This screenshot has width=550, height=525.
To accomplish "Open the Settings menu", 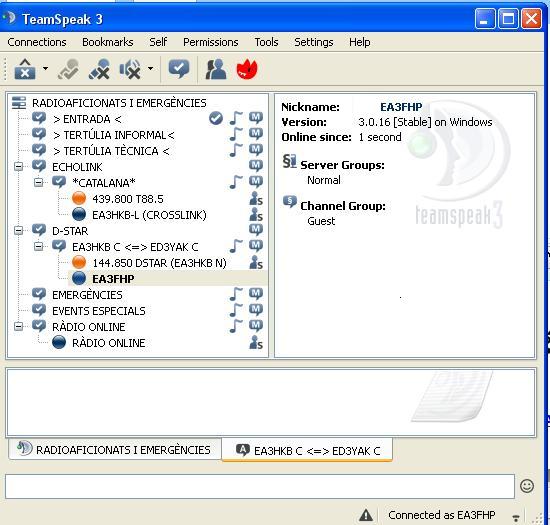I will [314, 42].
